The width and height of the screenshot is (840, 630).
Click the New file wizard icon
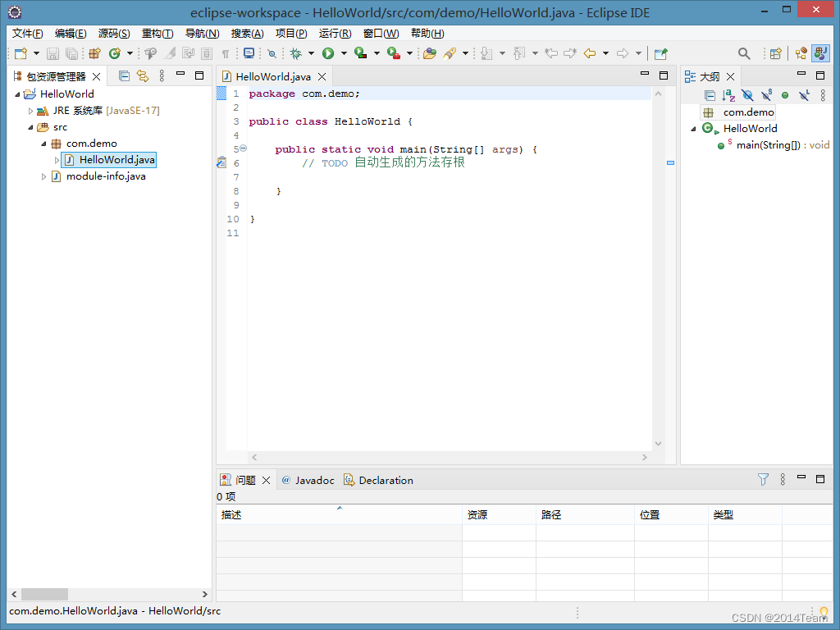coord(21,53)
